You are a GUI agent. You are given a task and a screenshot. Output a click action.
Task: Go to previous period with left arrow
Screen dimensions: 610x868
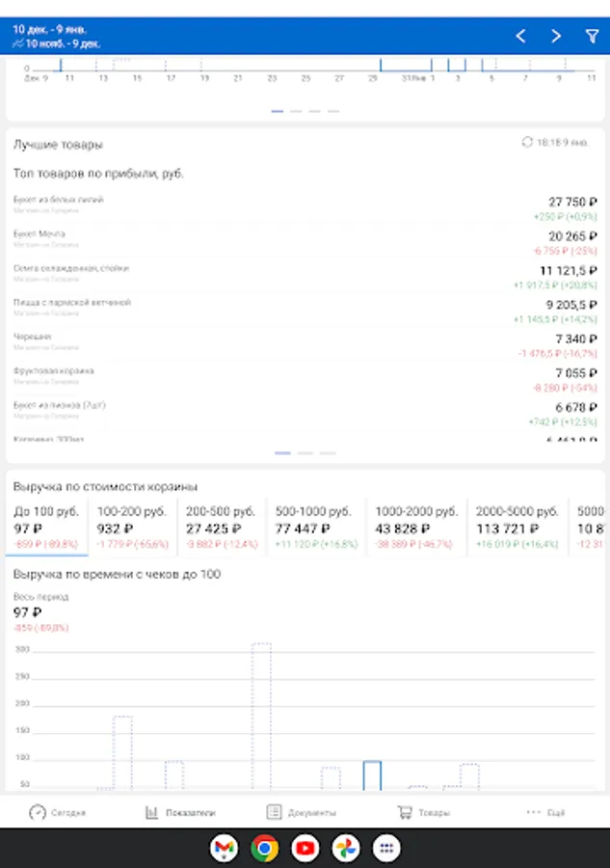pos(520,37)
